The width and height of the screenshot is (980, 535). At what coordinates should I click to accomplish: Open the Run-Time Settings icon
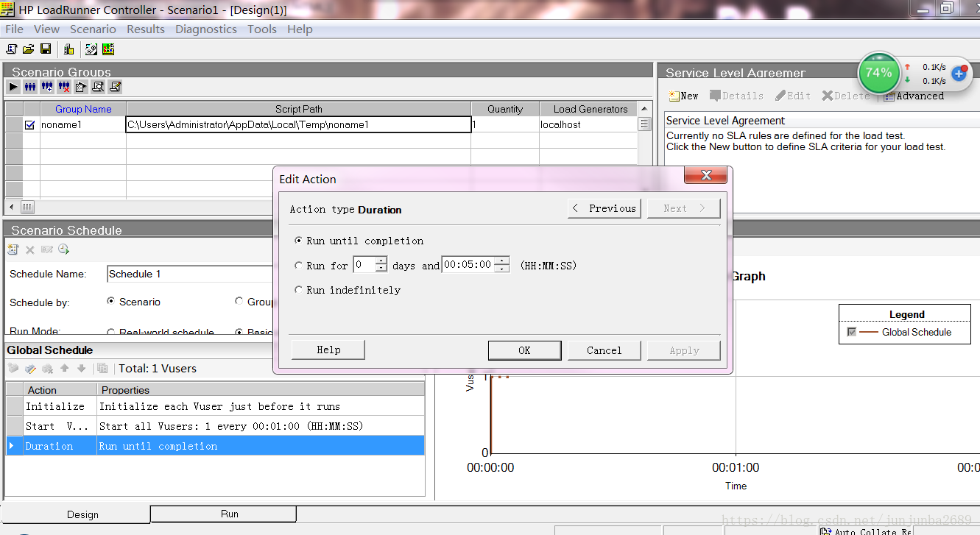coord(81,87)
